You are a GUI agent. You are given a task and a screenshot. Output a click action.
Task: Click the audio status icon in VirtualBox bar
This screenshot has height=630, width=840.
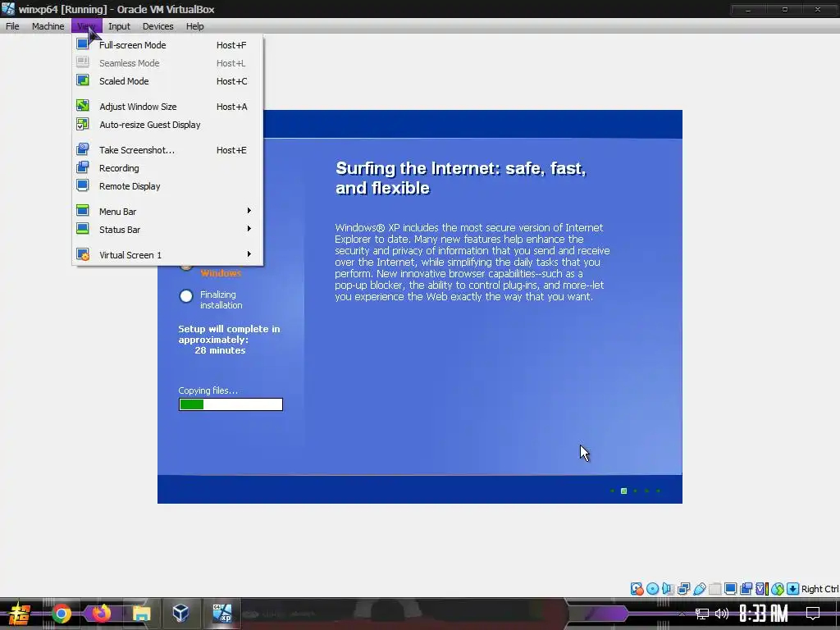click(668, 589)
